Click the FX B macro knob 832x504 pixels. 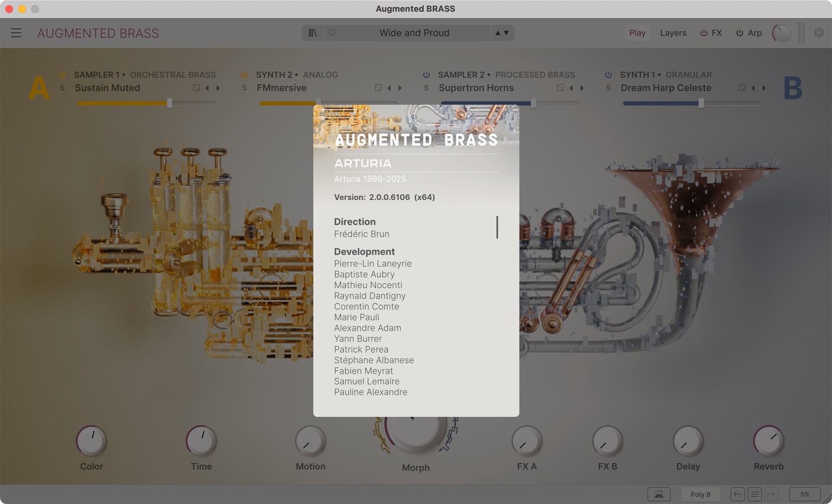pos(608,441)
